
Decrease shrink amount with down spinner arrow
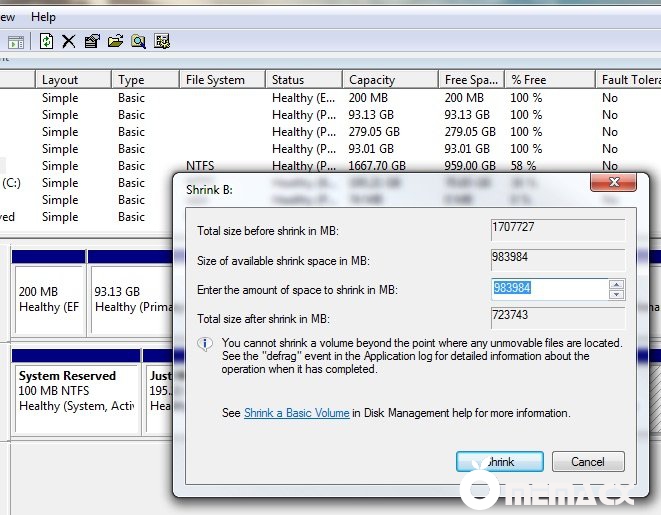point(616,294)
